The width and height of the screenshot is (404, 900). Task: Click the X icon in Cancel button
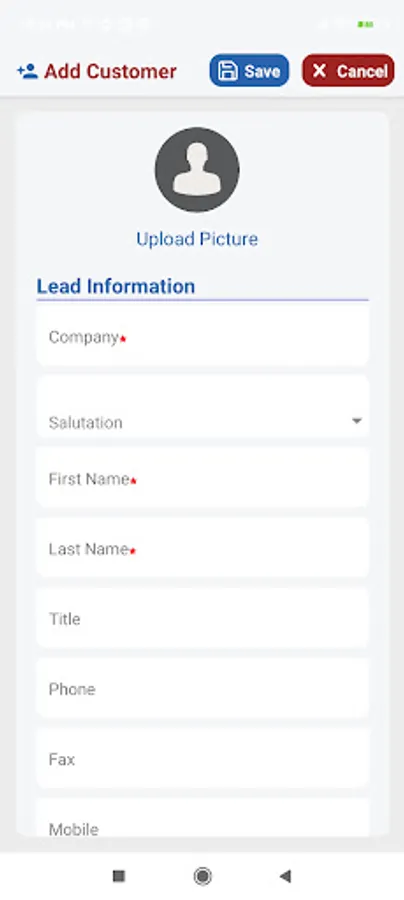tap(319, 71)
